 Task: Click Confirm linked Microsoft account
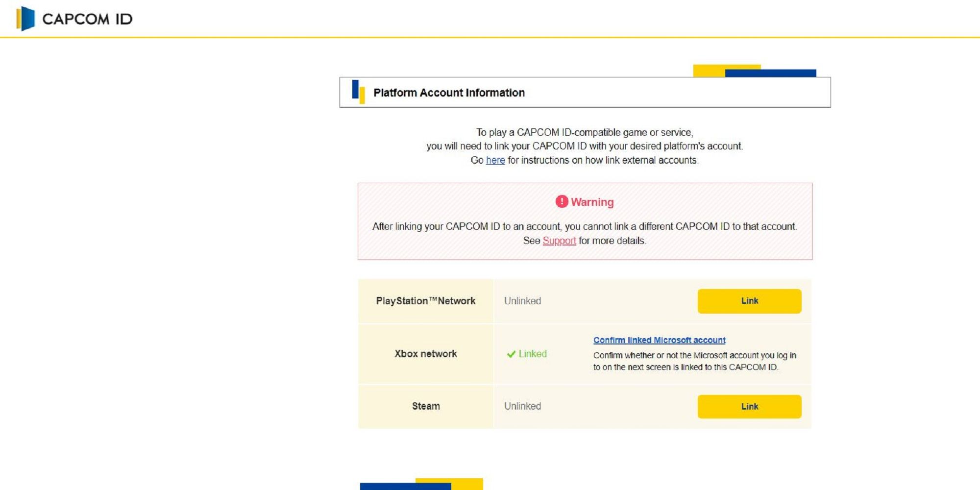(x=659, y=340)
